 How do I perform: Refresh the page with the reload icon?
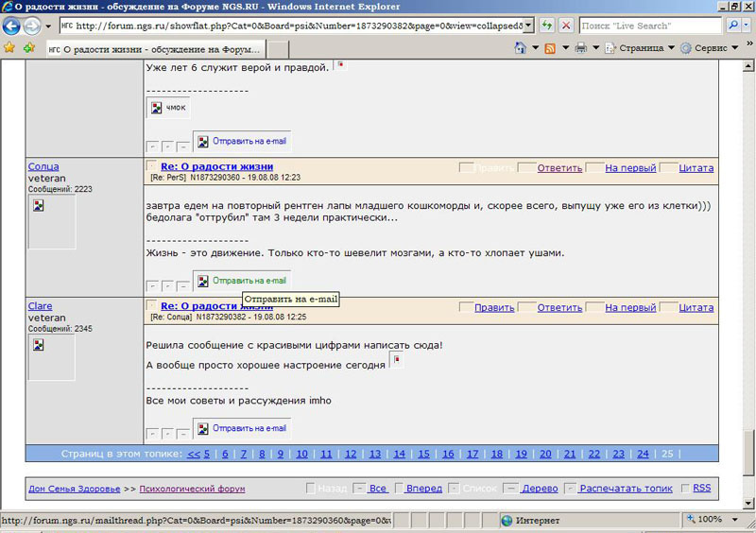tap(547, 26)
